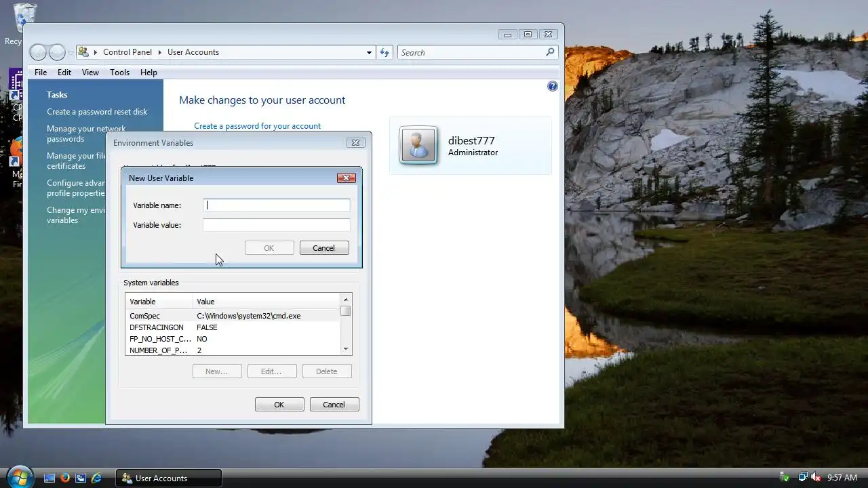This screenshot has height=488, width=868.
Task: Click Cancel in New User Variable
Action: tap(324, 248)
